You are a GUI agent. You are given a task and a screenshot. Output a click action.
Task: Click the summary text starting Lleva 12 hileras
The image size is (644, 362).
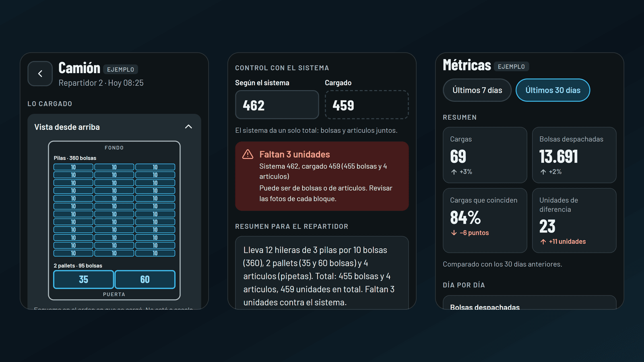[x=319, y=276]
